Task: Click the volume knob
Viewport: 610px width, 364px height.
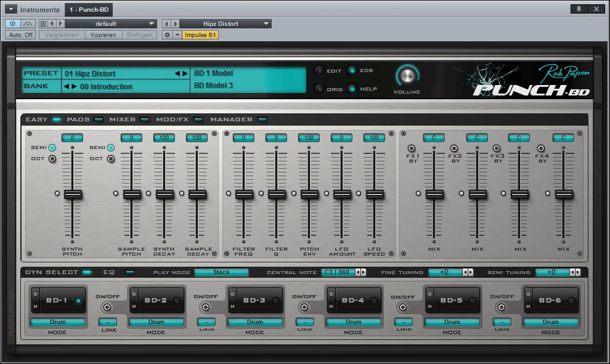Action: [407, 76]
